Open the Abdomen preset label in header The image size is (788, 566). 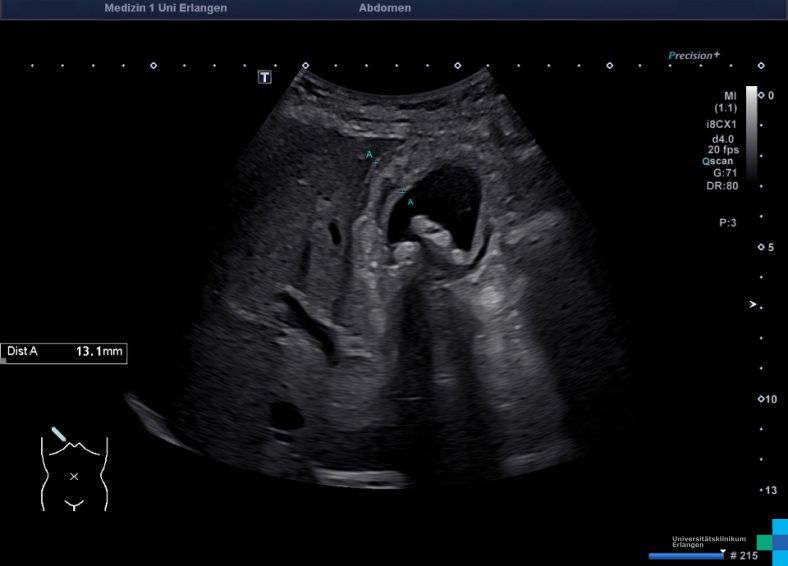(x=384, y=8)
